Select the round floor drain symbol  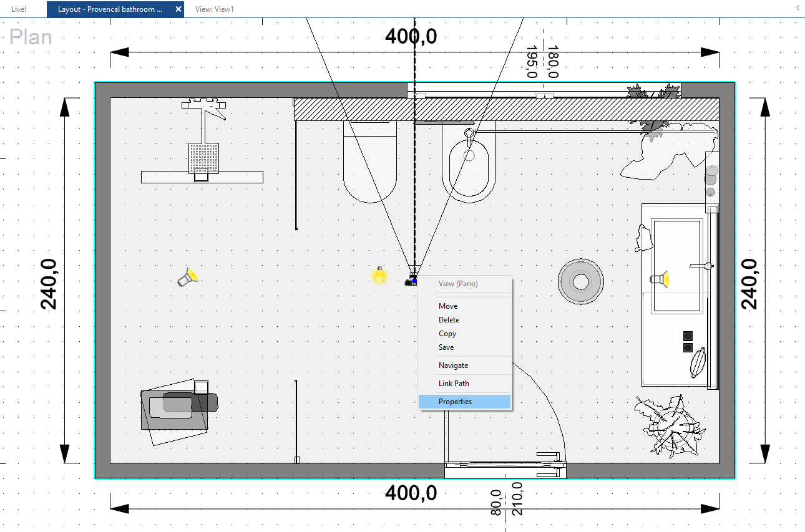(x=581, y=282)
